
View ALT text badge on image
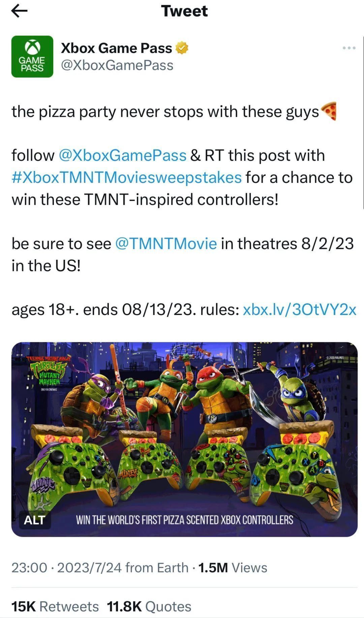pos(34,520)
